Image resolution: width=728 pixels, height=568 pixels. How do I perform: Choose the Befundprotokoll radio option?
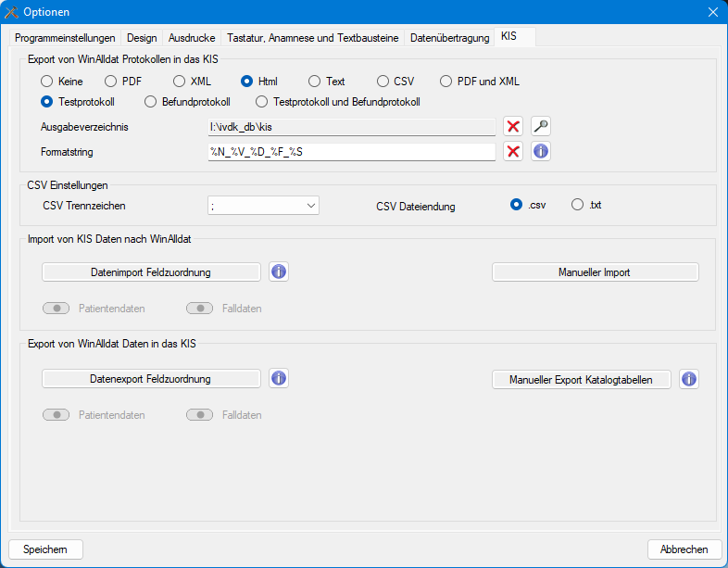(x=151, y=102)
